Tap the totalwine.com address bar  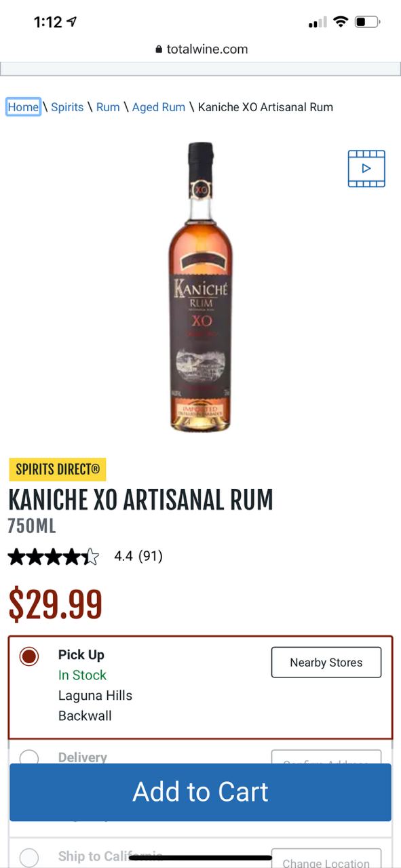point(201,49)
